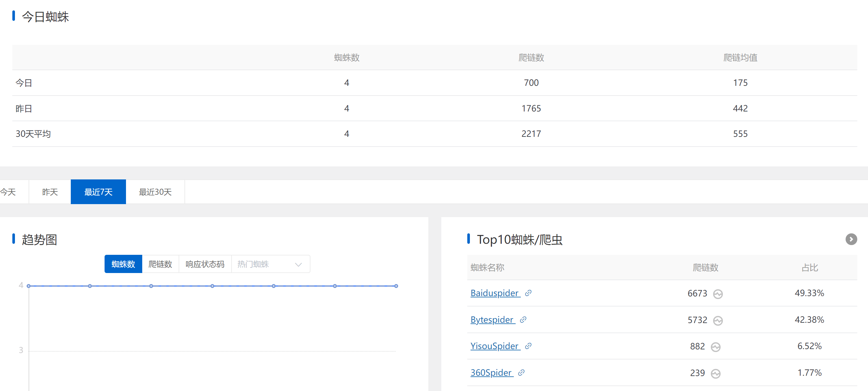Click 蜘蛛名称 column header

487,267
